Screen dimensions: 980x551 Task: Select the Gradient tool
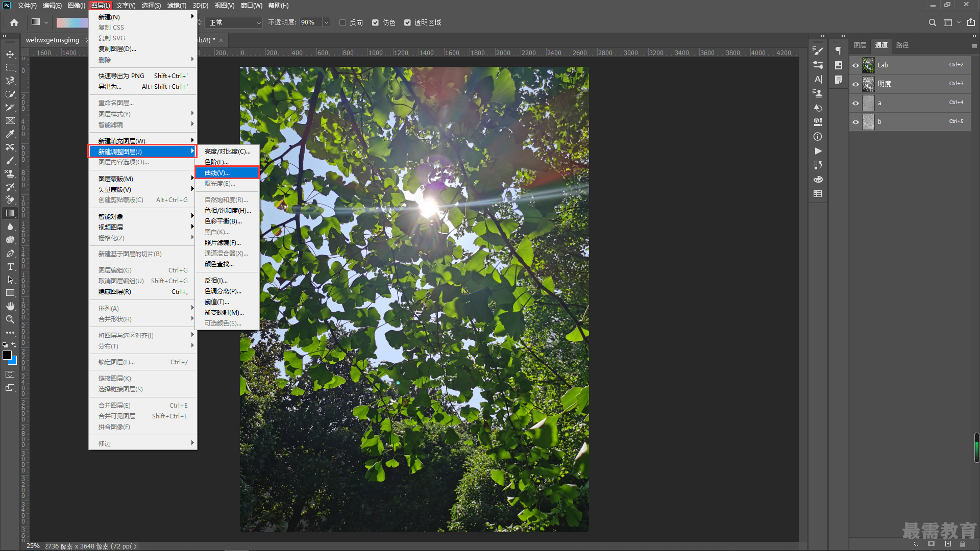pos(10,213)
